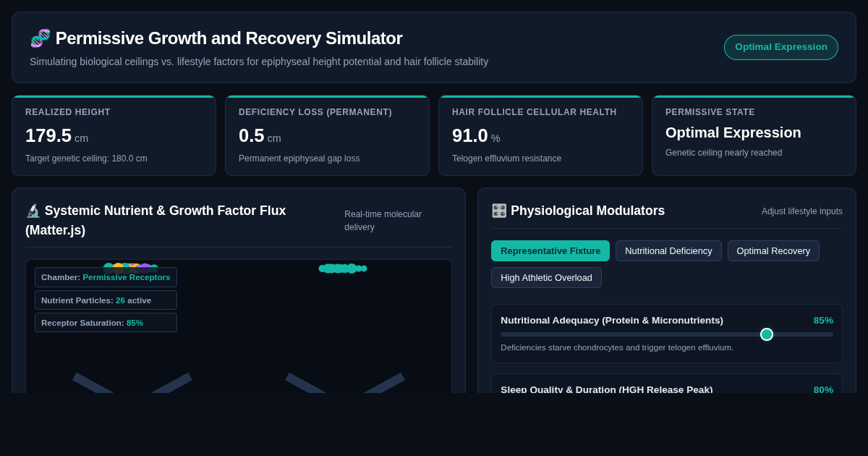Open the Deficiency Loss (Permanent) card

[327, 136]
